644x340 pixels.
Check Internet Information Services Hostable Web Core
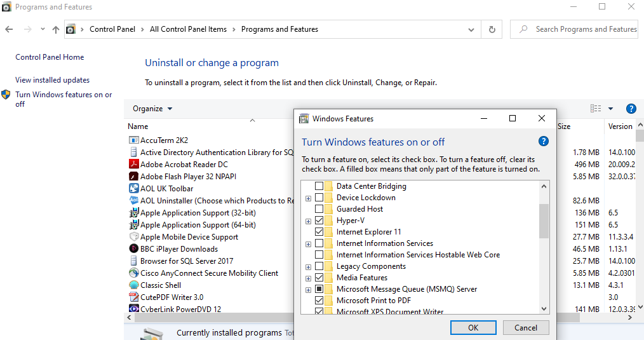pyautogui.click(x=319, y=255)
